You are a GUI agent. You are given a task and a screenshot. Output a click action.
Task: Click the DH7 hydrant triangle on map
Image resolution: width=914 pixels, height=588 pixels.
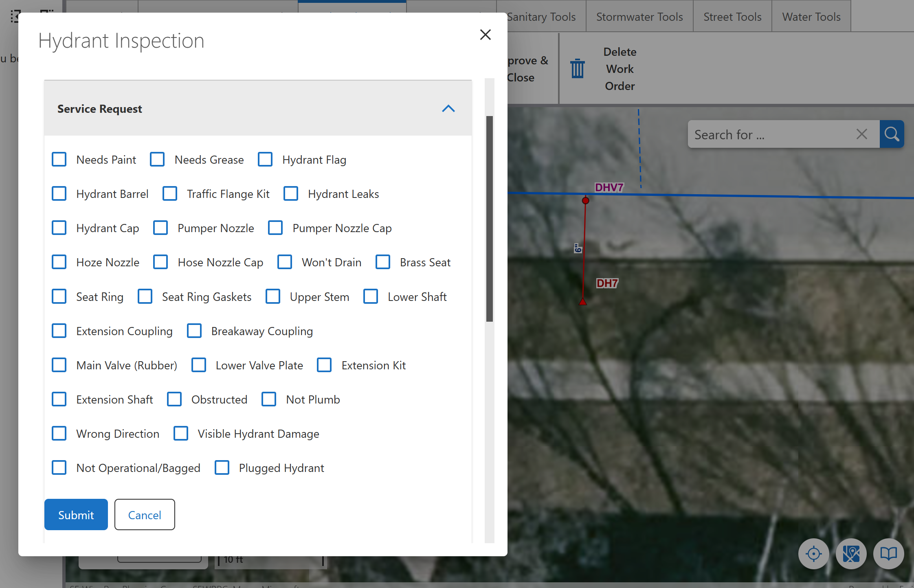pyautogui.click(x=583, y=301)
